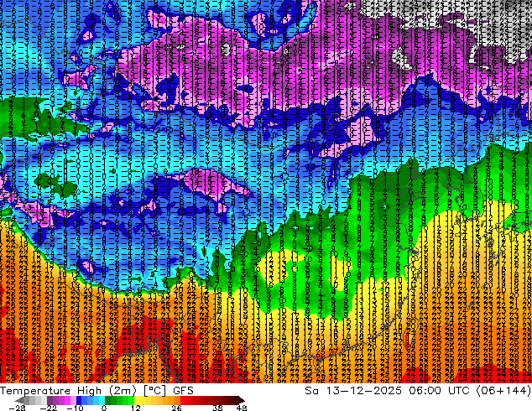Pick the light pink legend swatch before -10
532x411 pixels.
point(73,400)
